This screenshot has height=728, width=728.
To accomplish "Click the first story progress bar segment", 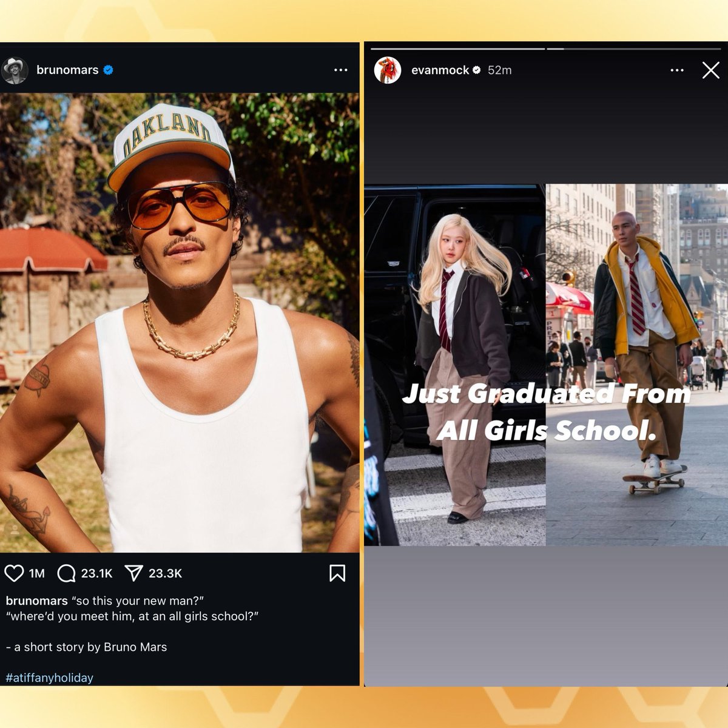I will pos(457,49).
